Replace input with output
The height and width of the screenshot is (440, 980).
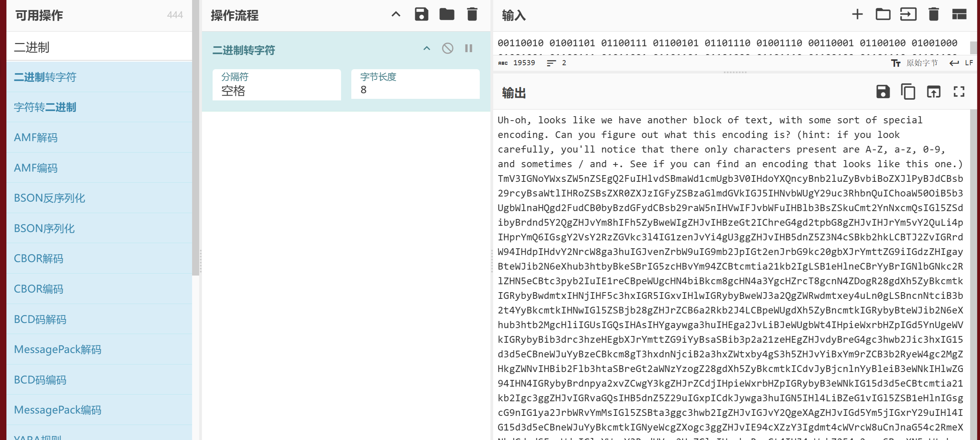(933, 92)
